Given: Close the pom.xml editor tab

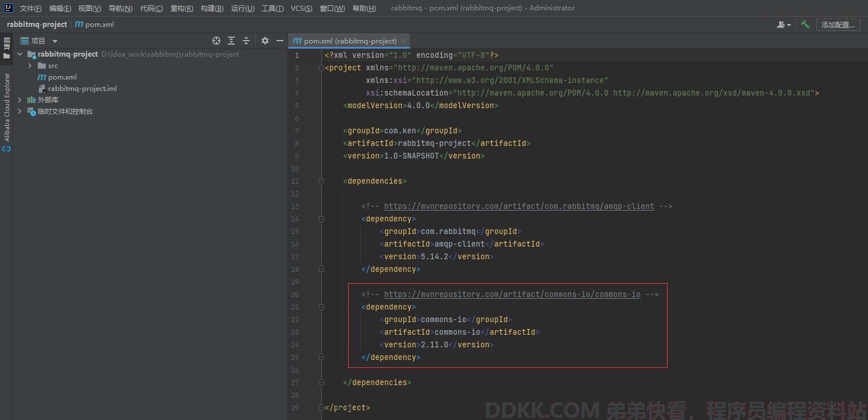Looking at the screenshot, I should (x=403, y=41).
